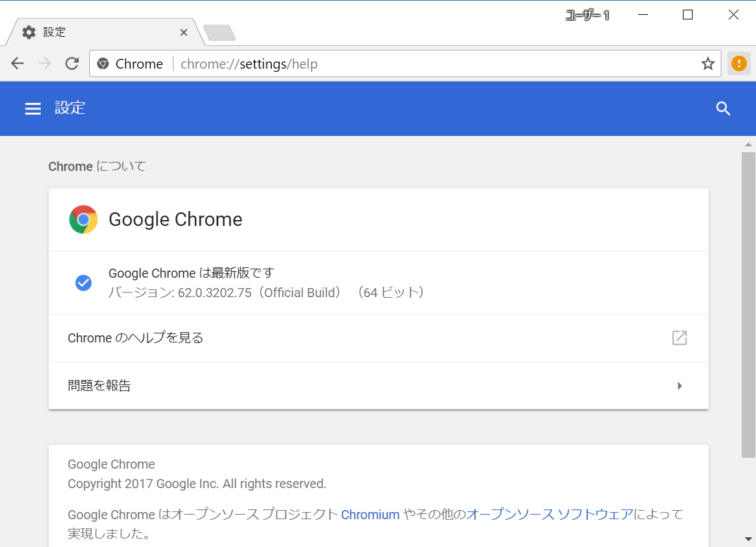Viewport: 756px width, 547px height.
Task: Navigate back with the back arrow
Action: pyautogui.click(x=17, y=63)
